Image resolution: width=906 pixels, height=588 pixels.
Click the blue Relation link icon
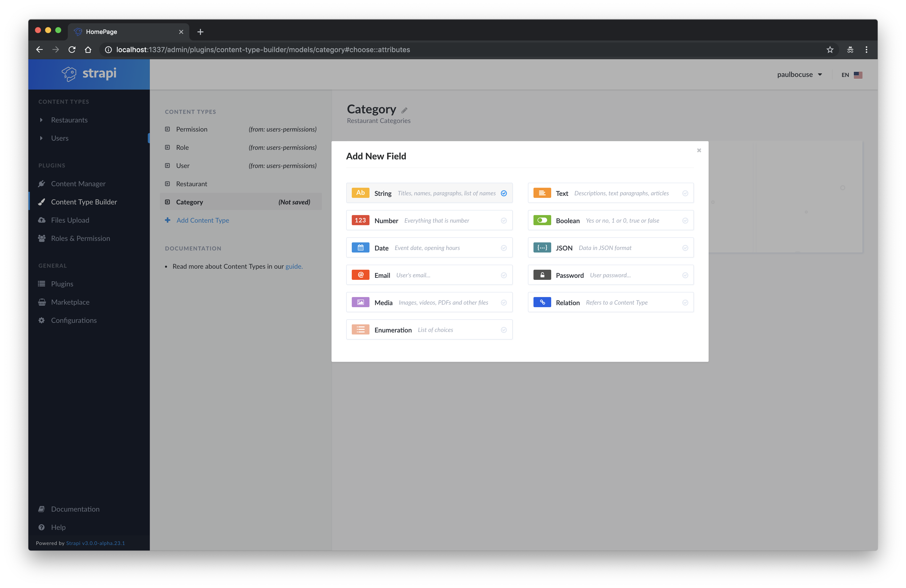[542, 302]
